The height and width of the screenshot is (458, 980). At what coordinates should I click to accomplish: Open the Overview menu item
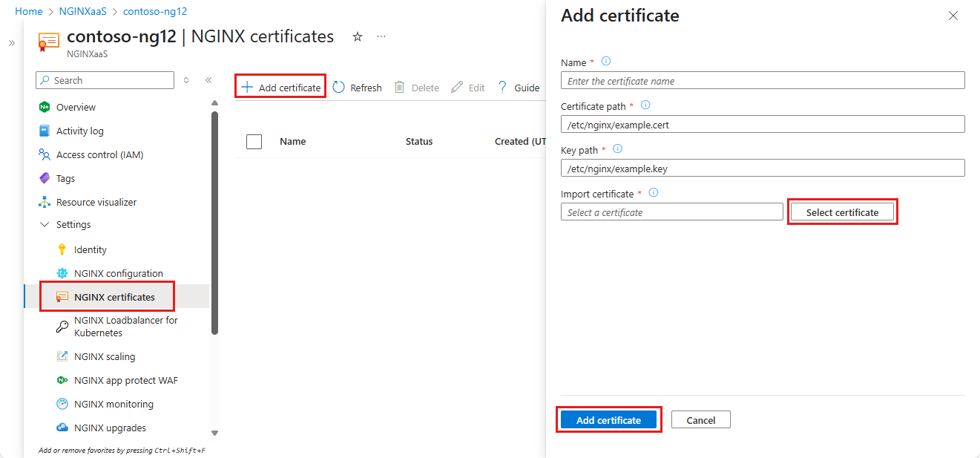pos(76,107)
